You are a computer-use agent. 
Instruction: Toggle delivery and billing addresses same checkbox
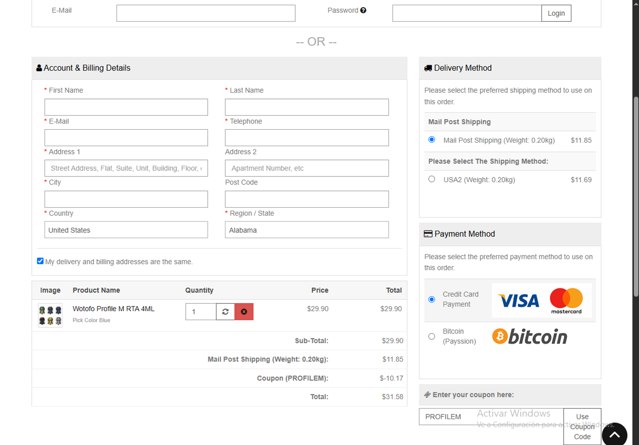click(40, 261)
